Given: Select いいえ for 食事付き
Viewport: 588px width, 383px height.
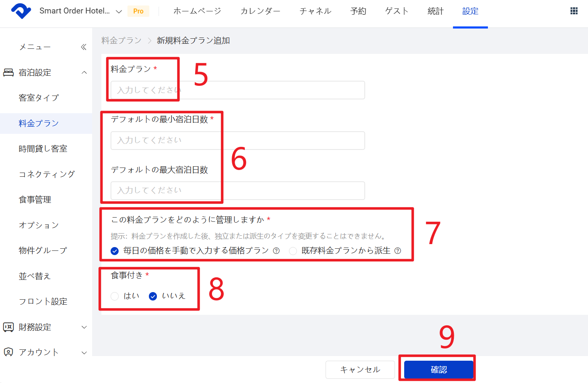Looking at the screenshot, I should tap(153, 296).
